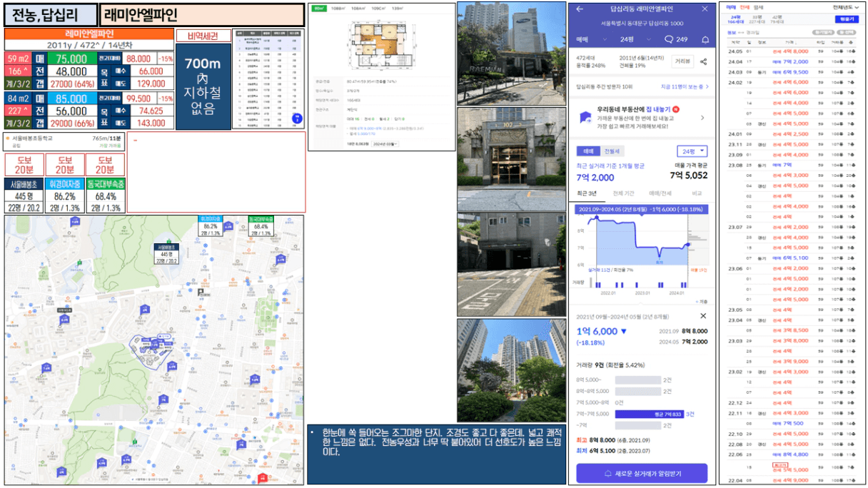Click the 전농,답십리 area title box
Image resolution: width=868 pixels, height=488 pixels.
[x=51, y=15]
